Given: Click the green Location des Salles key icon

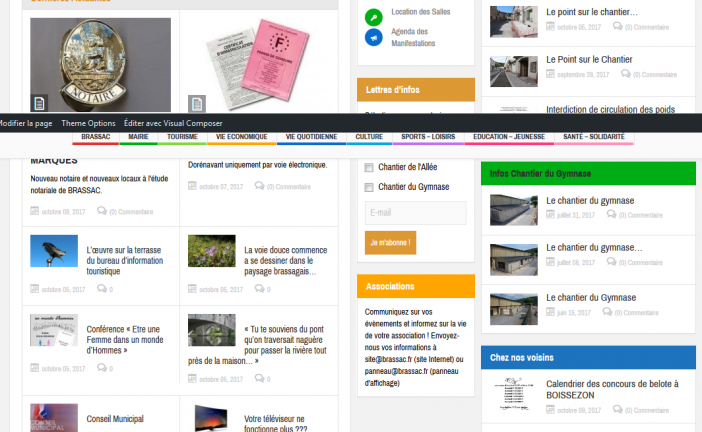Looking at the screenshot, I should click(373, 16).
